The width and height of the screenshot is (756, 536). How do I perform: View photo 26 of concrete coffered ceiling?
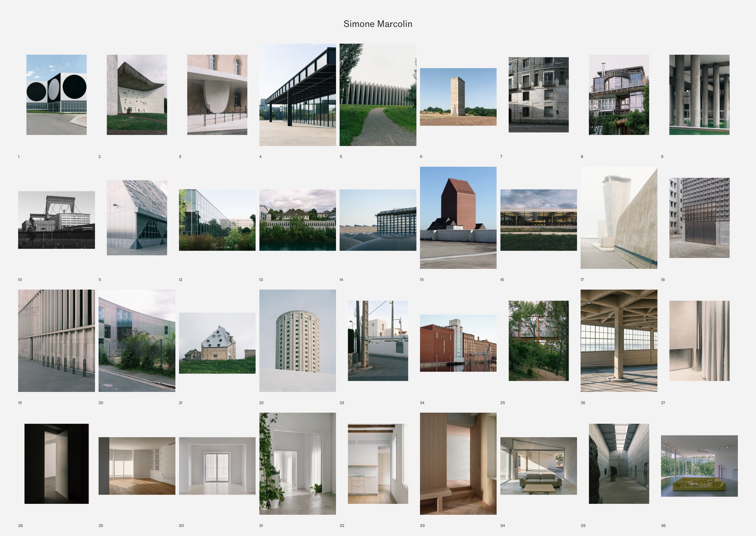point(619,341)
